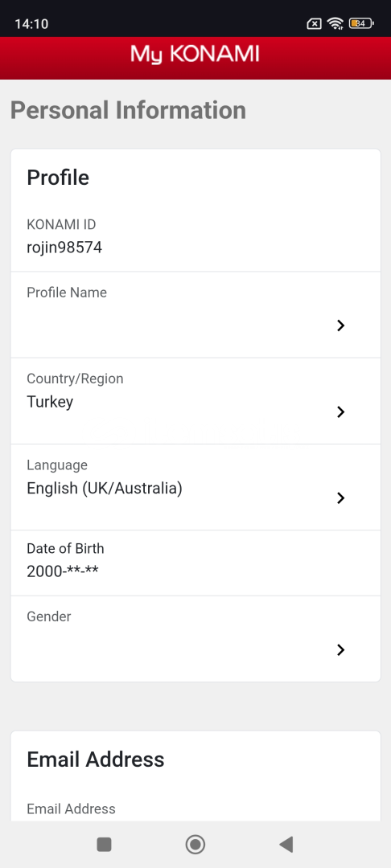Image resolution: width=391 pixels, height=868 pixels.
Task: Select Language English (UK/Australia) row
Action: [x=195, y=487]
